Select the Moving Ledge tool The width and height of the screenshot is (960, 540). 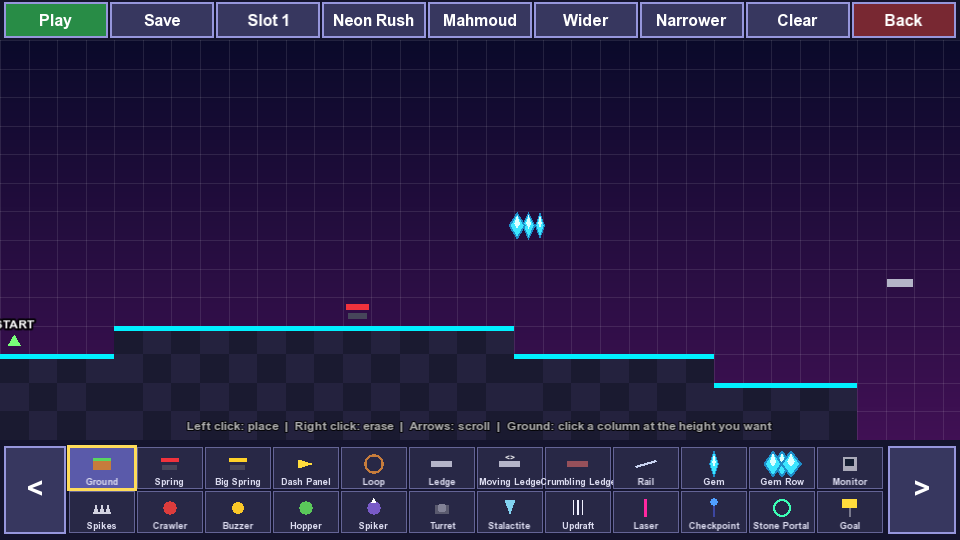tap(509, 468)
